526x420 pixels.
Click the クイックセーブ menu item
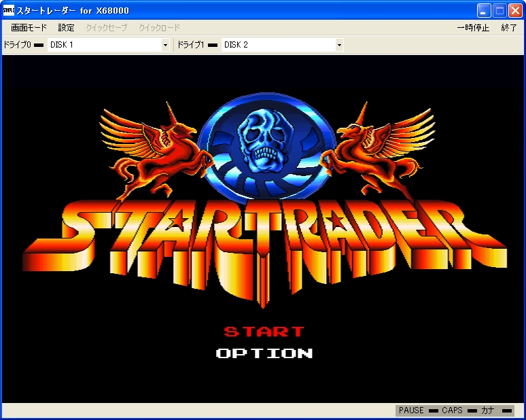point(106,27)
